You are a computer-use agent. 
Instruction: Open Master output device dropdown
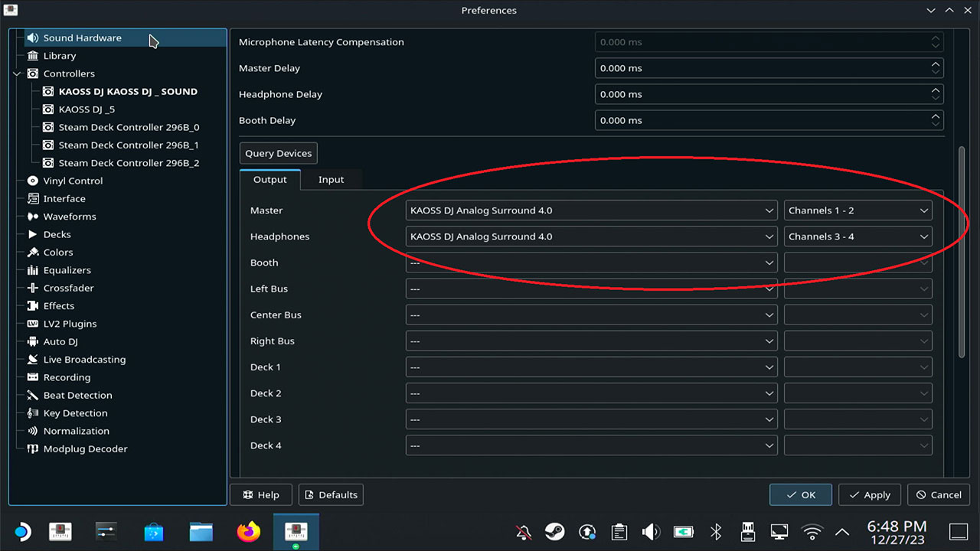(x=592, y=210)
